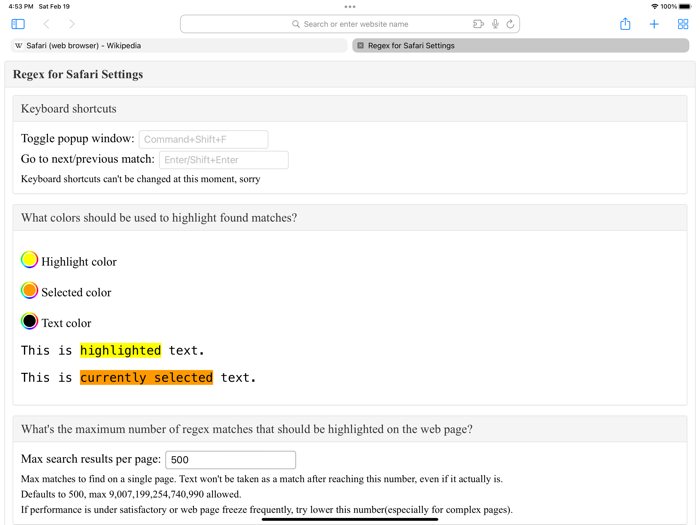Click the Toggle popup window shortcut field
Viewport: 700px width, 525px height.
[204, 139]
